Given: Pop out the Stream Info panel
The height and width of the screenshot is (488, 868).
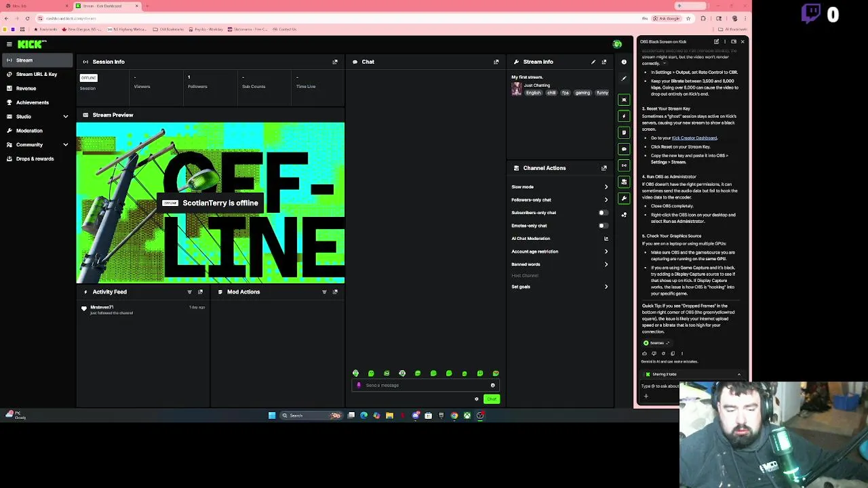Looking at the screenshot, I should tap(604, 62).
